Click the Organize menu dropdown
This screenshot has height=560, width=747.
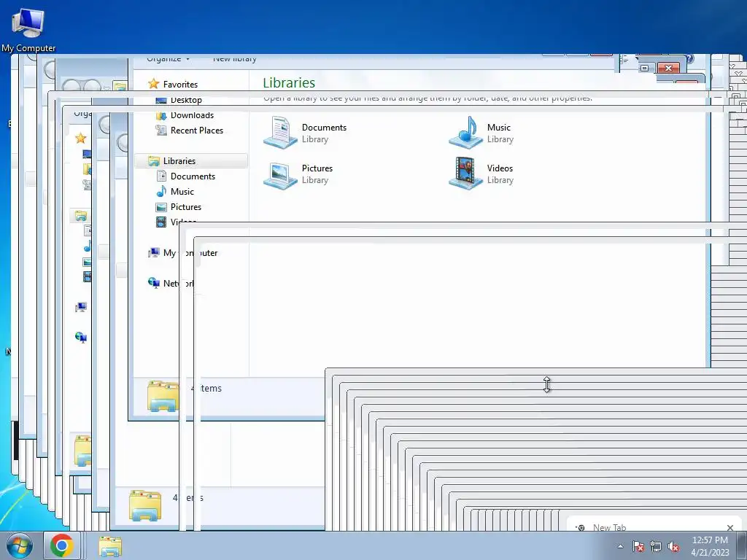(169, 59)
